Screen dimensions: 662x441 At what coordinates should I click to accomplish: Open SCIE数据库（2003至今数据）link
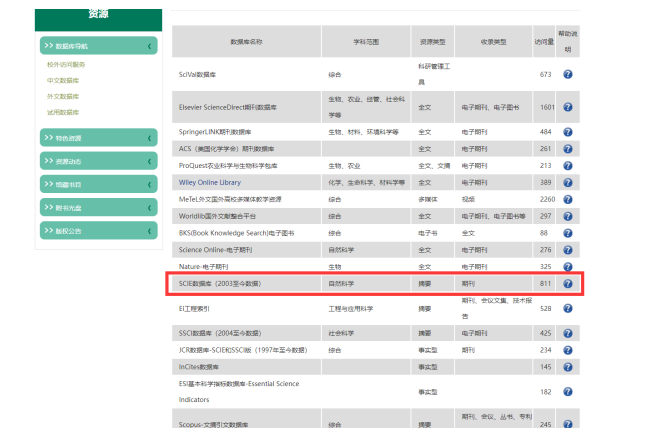(x=220, y=284)
